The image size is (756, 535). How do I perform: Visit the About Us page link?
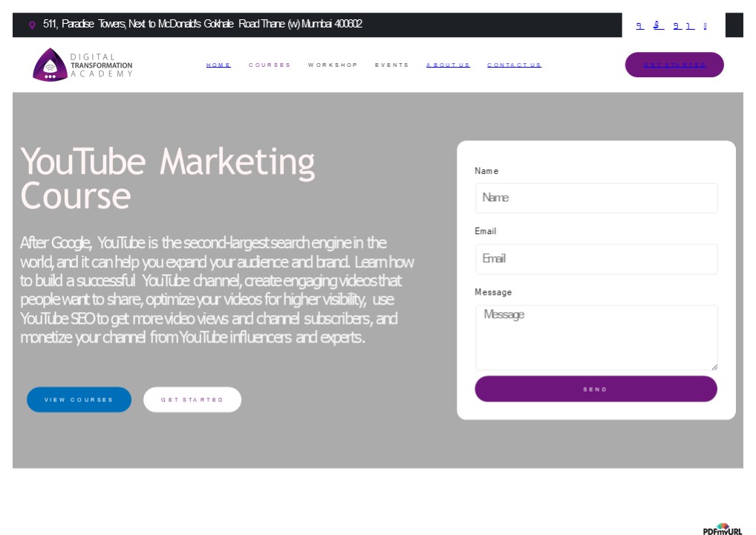[448, 65]
